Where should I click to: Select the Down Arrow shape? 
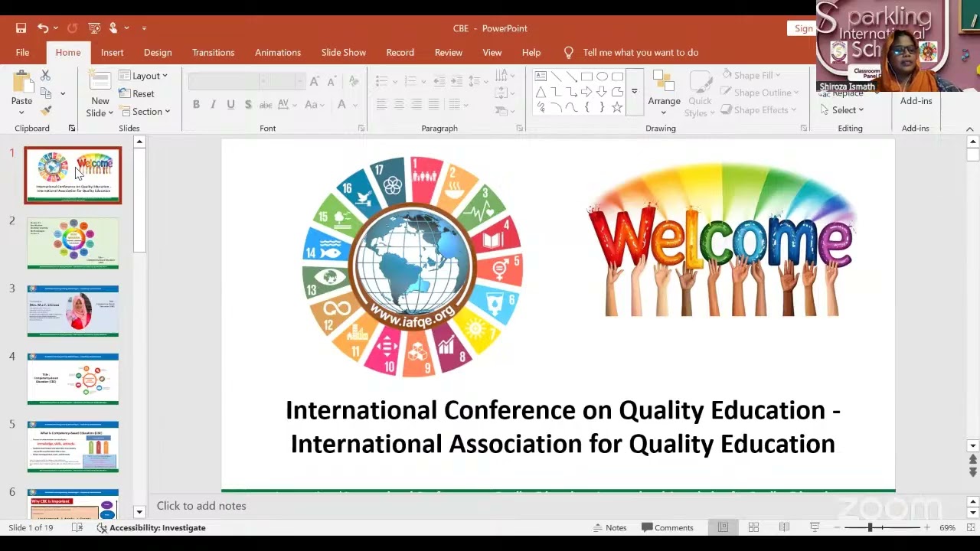(602, 92)
